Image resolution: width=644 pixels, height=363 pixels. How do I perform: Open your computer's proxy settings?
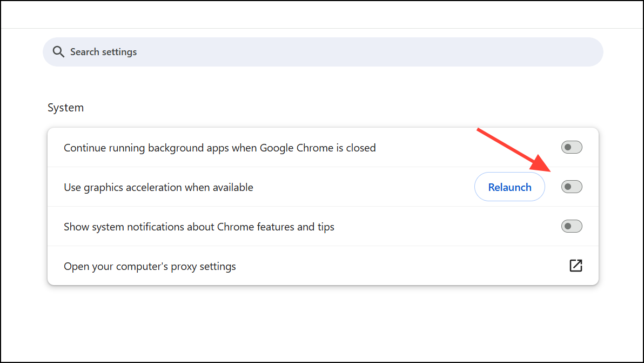point(150,266)
